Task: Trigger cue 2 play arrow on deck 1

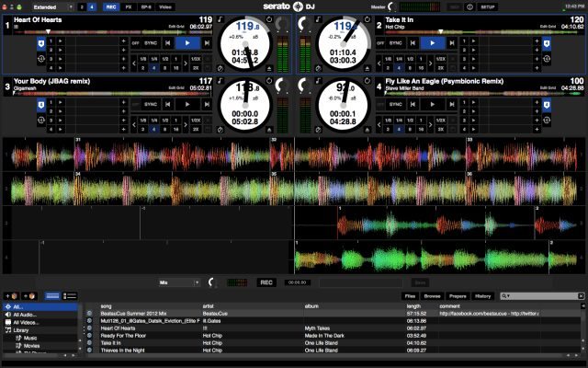Action: pyautogui.click(x=61, y=50)
